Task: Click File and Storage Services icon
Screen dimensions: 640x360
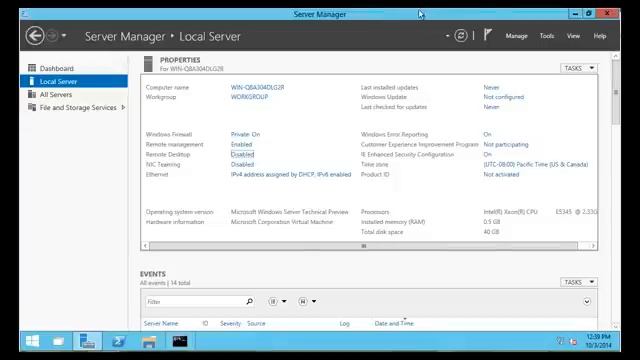Action: point(32,107)
